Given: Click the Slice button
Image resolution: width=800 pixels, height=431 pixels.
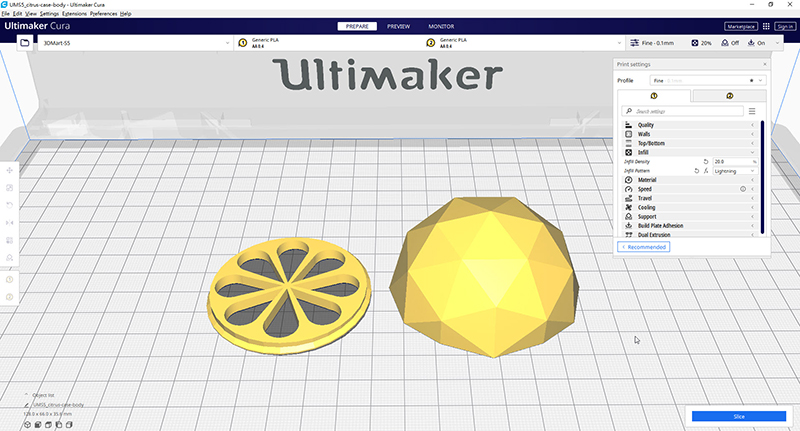Looking at the screenshot, I should point(739,417).
